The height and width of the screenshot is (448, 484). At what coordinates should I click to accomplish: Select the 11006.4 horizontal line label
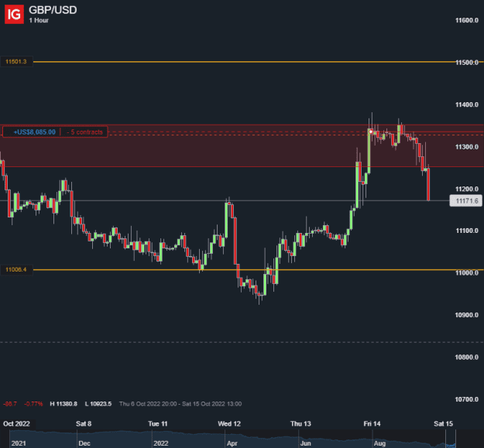[x=16, y=270]
